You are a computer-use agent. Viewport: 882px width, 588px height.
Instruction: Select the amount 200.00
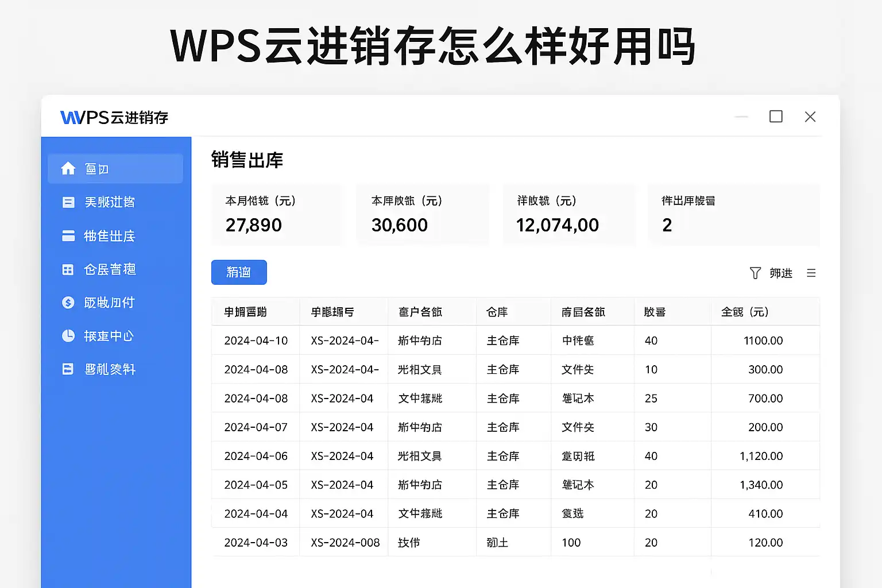click(765, 427)
